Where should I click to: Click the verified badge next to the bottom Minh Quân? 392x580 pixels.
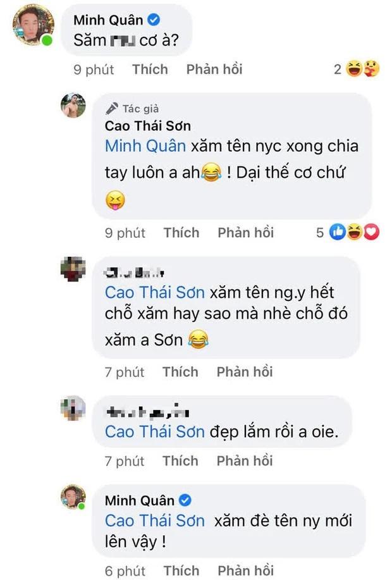[184, 500]
